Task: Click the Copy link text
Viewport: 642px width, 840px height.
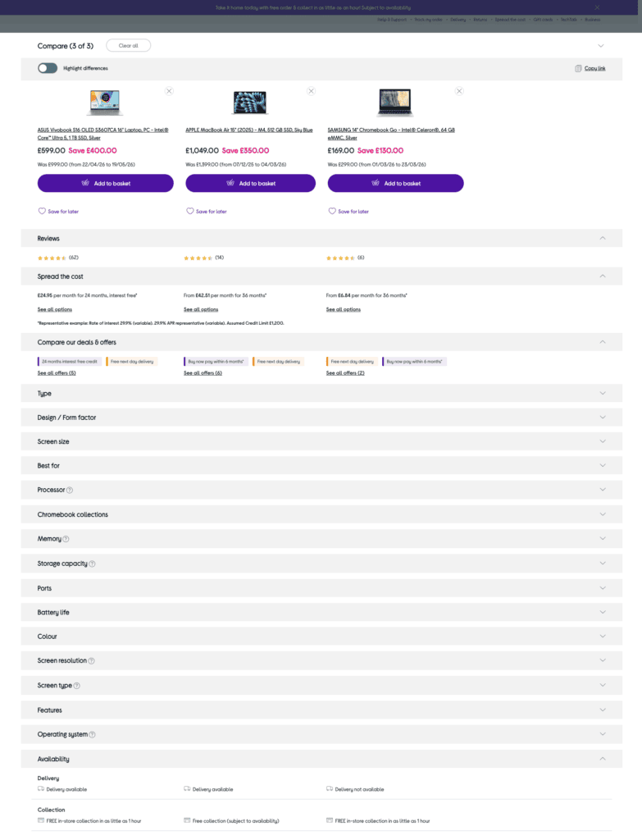Action: click(595, 68)
